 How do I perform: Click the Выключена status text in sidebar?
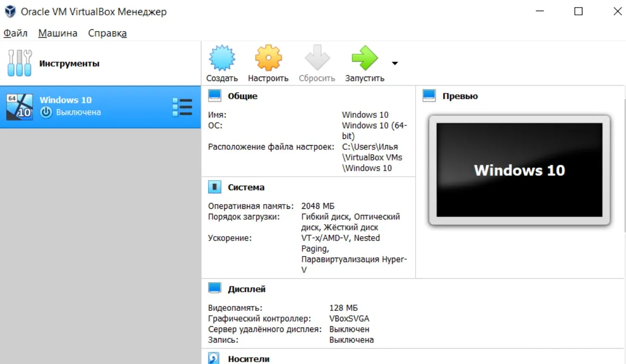click(x=79, y=113)
